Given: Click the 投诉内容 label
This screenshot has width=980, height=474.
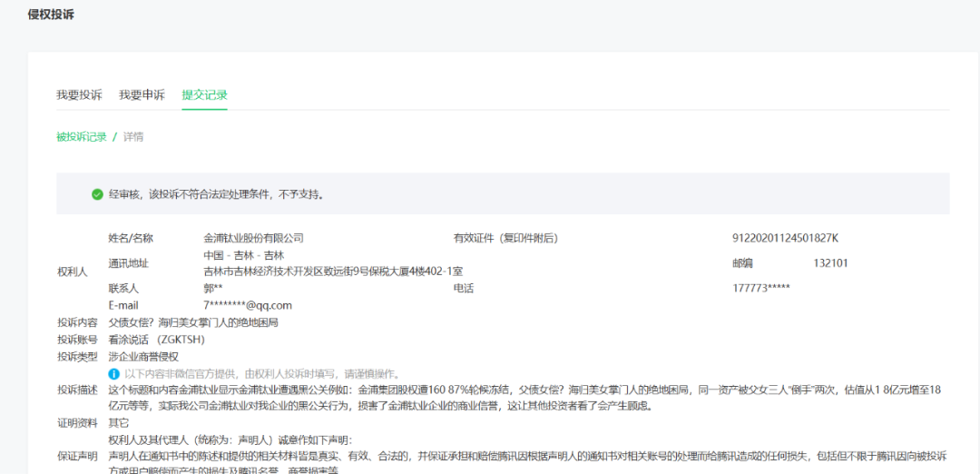Looking at the screenshot, I should coord(77,322).
